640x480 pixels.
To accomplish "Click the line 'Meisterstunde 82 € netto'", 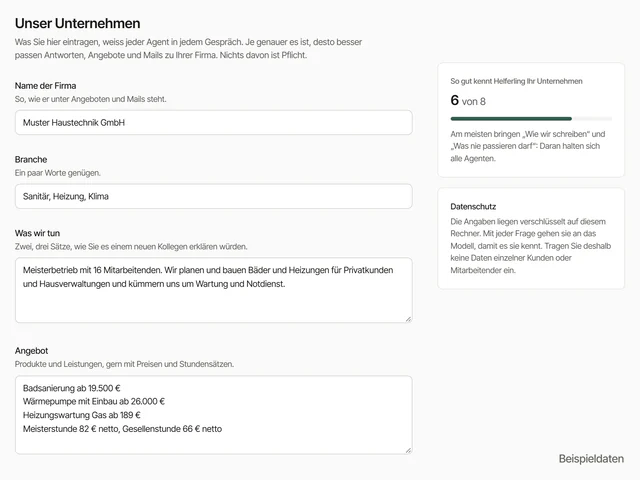I will (x=71, y=429).
